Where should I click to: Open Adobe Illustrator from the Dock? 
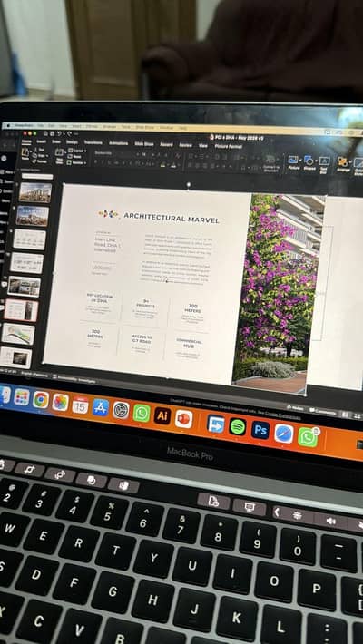point(162,415)
